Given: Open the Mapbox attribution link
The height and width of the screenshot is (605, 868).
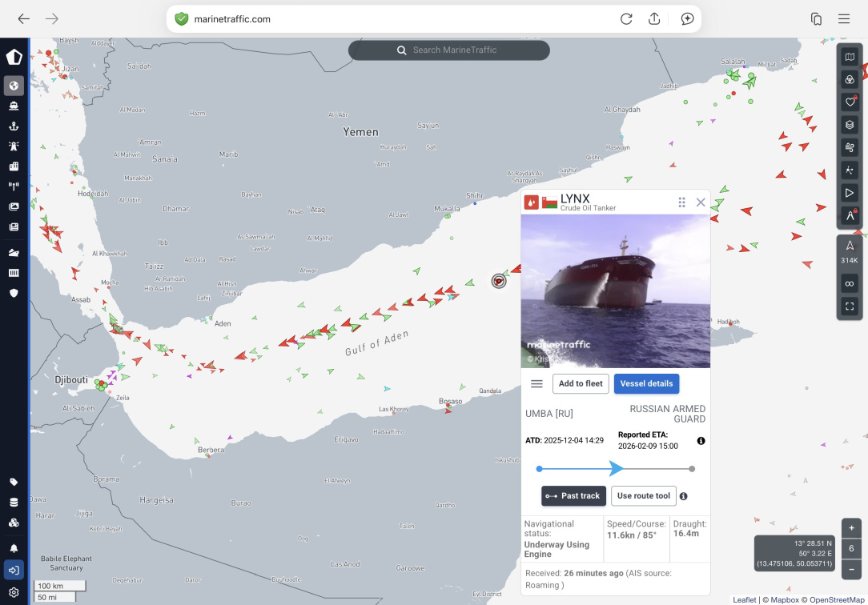Looking at the screenshot, I should 785,600.
